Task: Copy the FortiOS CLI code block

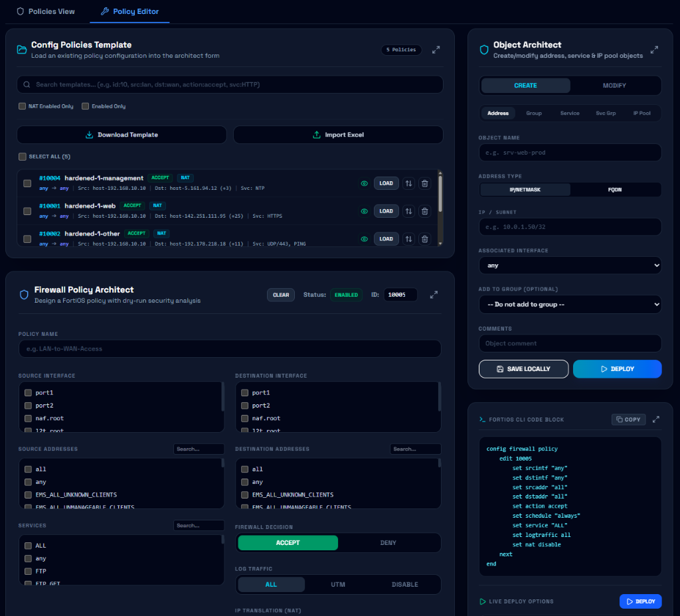Action: pos(628,420)
